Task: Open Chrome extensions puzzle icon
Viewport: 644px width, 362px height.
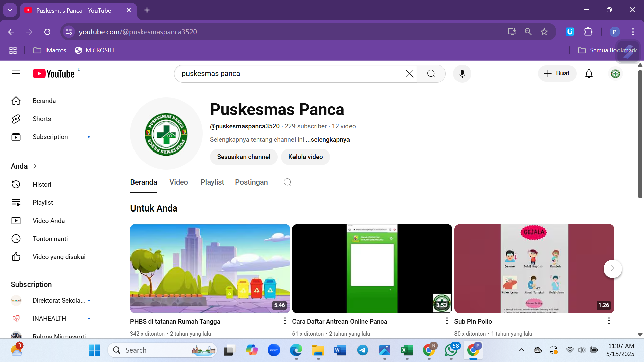Action: click(x=588, y=32)
